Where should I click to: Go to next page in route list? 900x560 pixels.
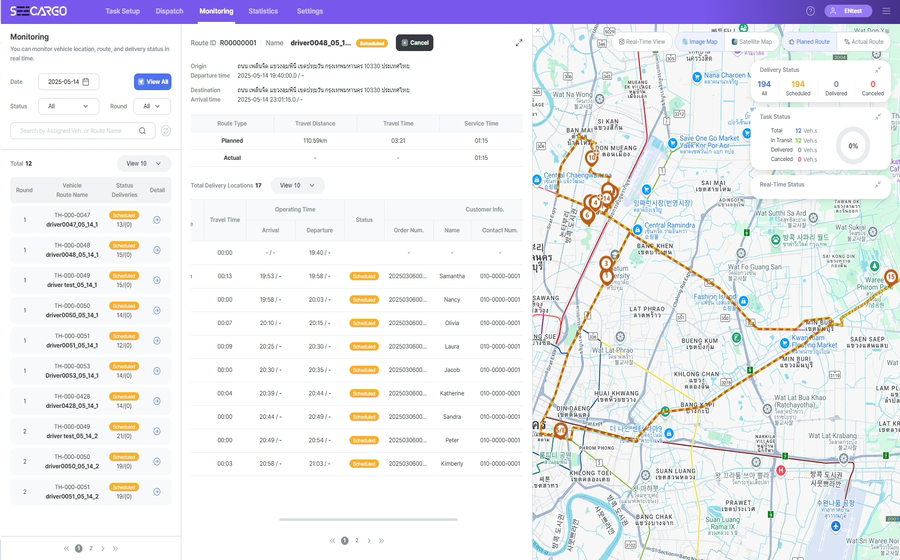point(103,549)
